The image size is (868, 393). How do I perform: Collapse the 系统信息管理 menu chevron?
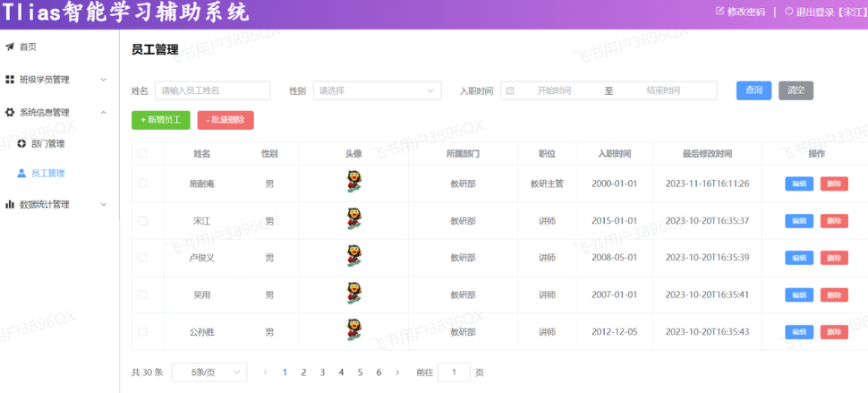(x=104, y=113)
